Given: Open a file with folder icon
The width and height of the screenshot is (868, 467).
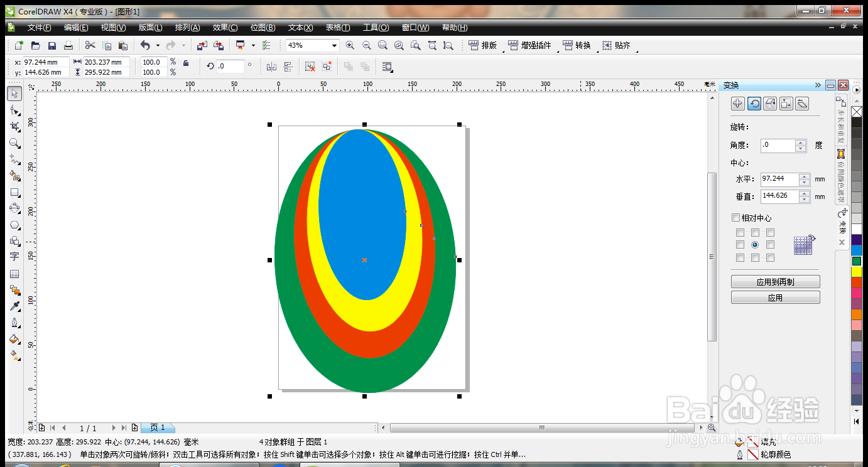Looking at the screenshot, I should coord(36,45).
